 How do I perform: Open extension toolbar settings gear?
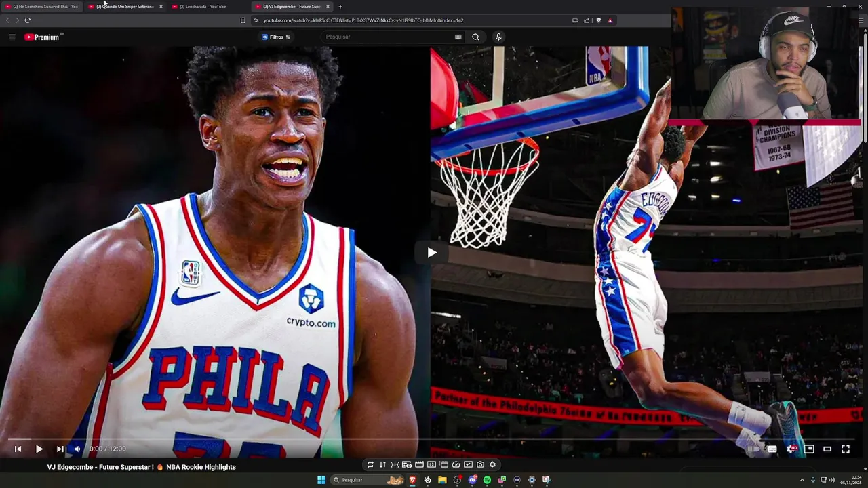pos(492,464)
